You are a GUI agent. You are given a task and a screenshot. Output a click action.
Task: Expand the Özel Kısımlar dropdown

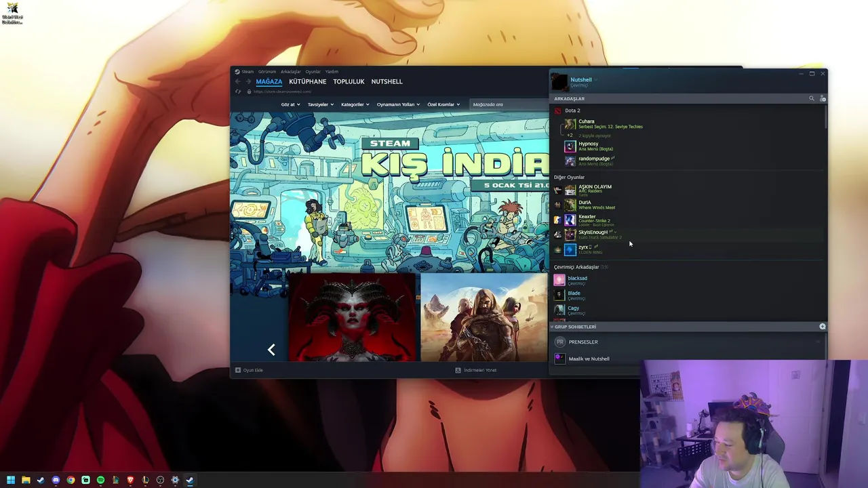(x=443, y=104)
